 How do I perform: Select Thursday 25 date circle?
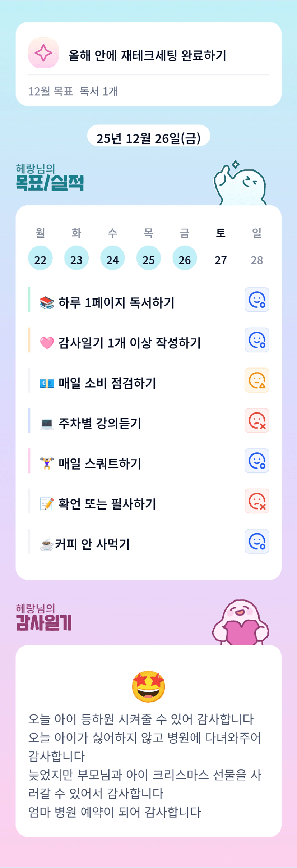149,259
